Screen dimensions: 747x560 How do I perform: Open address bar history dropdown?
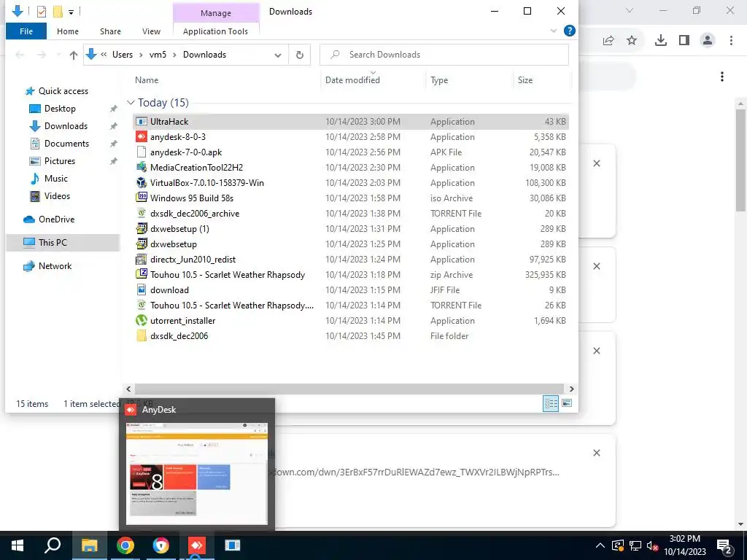click(x=278, y=55)
